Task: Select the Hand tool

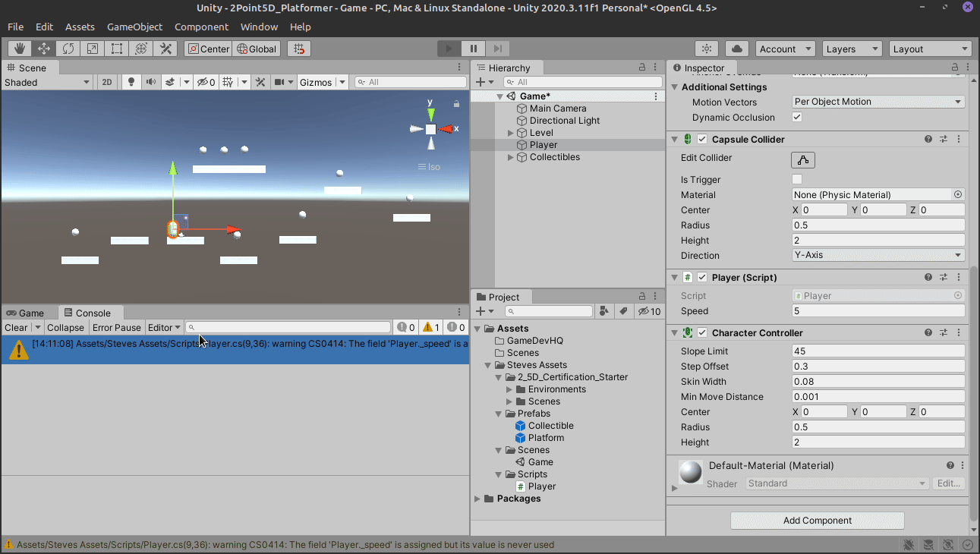Action: point(18,48)
